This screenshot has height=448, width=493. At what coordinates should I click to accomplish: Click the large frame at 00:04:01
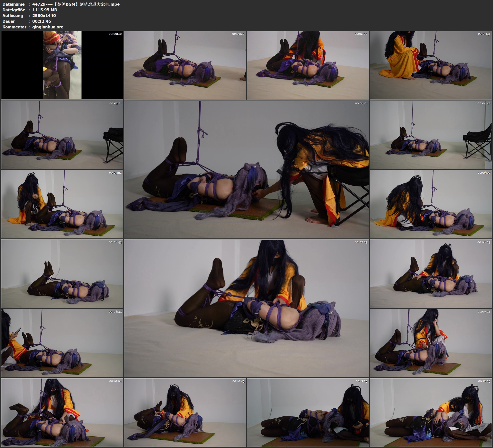tap(246, 169)
